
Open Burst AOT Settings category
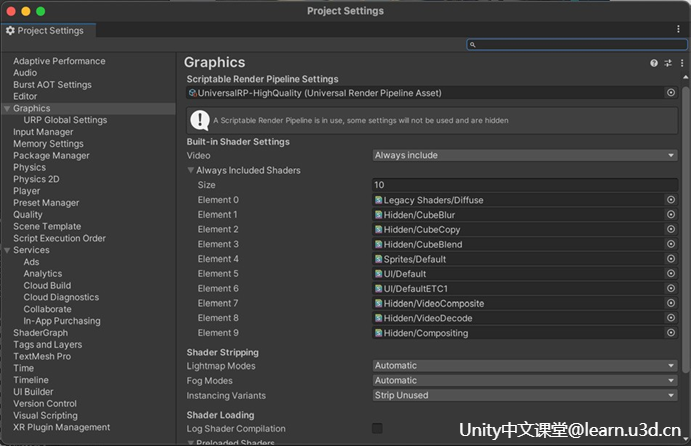pyautogui.click(x=52, y=85)
